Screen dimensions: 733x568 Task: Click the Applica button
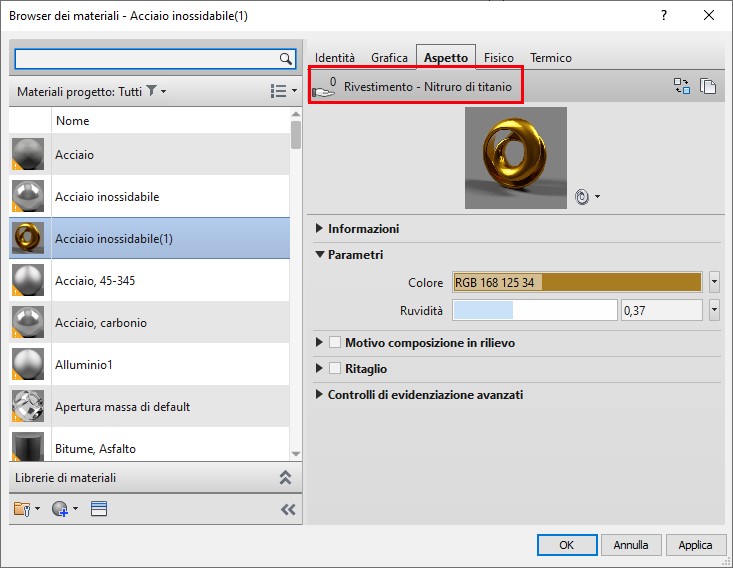click(x=696, y=545)
